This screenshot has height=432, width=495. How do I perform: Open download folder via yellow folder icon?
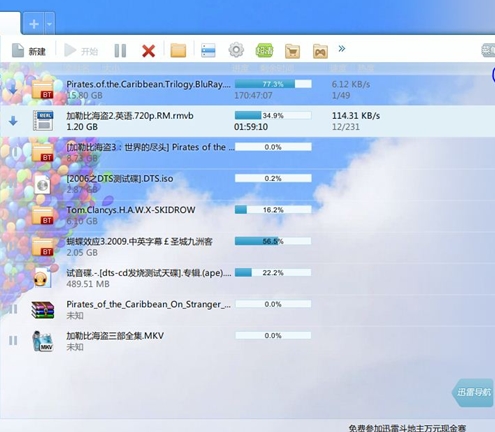coord(178,50)
